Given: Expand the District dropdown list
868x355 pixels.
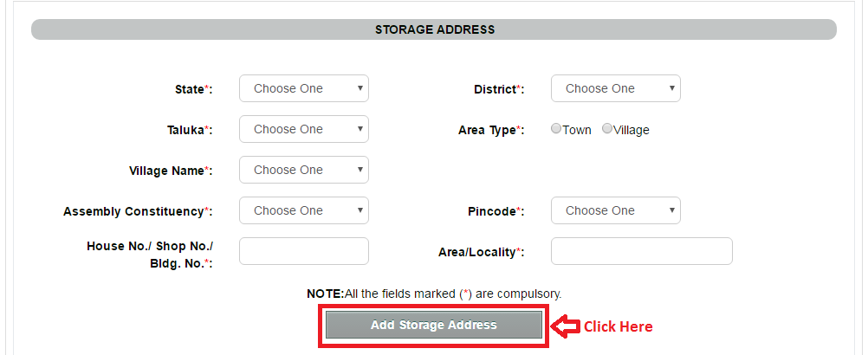Looking at the screenshot, I should (615, 88).
